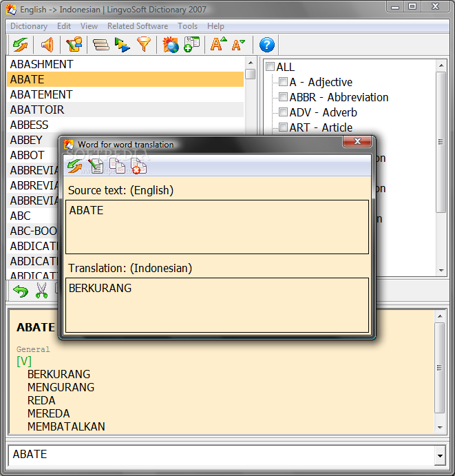Viewport: 455px width, 476px height.
Task: Swap languages in Word for word dialog
Action: tap(75, 166)
